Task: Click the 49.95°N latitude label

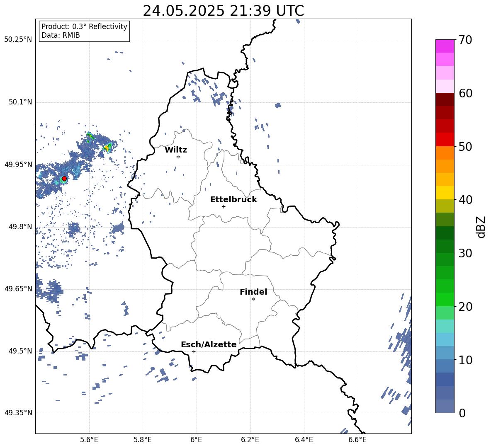Action: (18, 164)
